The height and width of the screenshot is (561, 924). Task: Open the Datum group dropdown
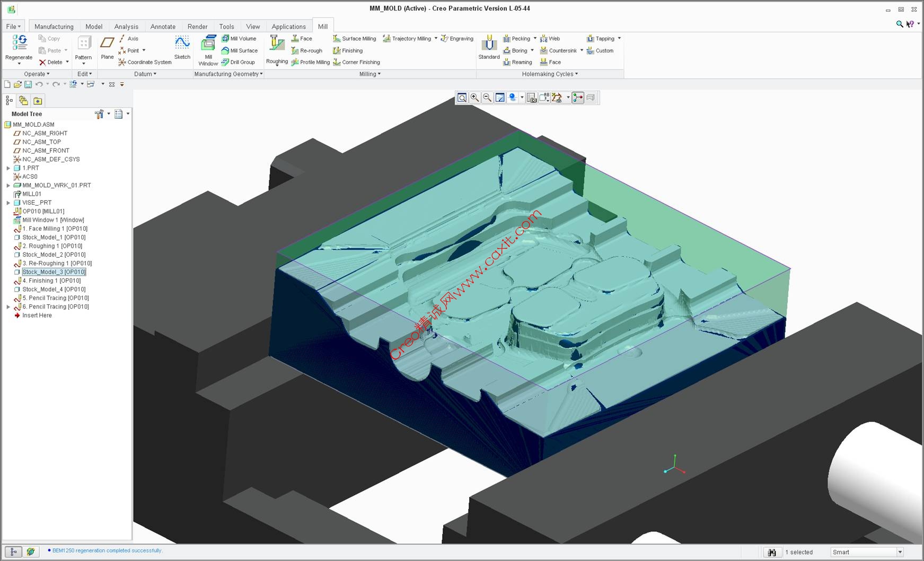click(x=145, y=74)
